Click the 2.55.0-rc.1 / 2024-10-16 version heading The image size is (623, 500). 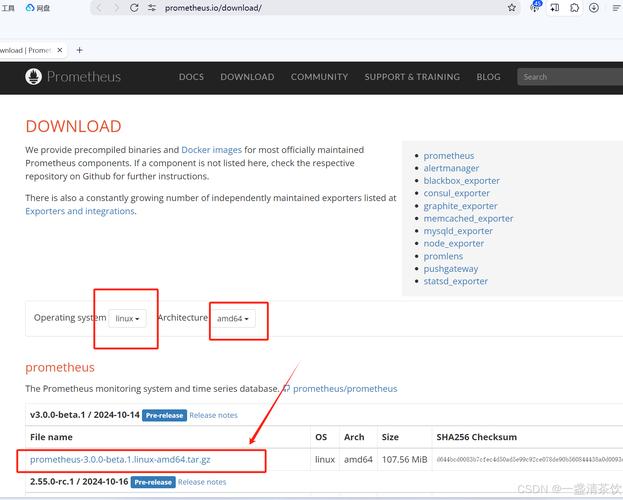pyautogui.click(x=79, y=482)
